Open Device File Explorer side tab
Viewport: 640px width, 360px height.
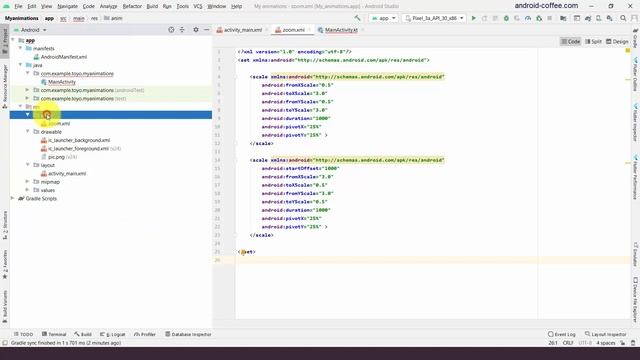[x=636, y=300]
